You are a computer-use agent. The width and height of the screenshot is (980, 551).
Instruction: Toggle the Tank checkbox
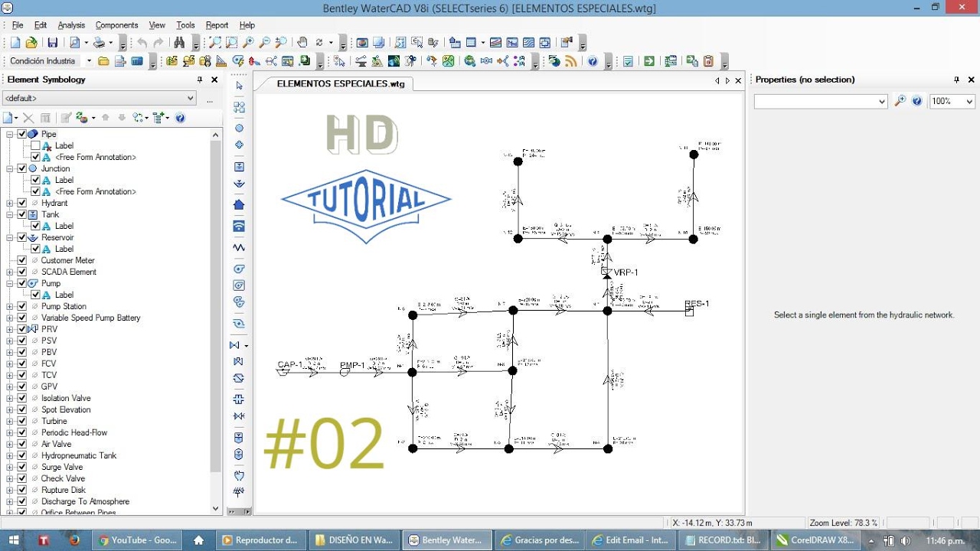(x=22, y=214)
